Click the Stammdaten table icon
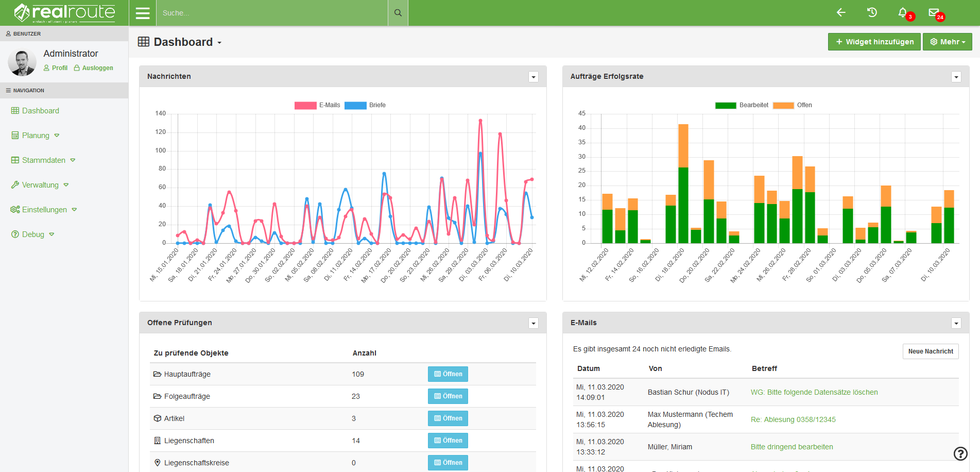 (15, 160)
